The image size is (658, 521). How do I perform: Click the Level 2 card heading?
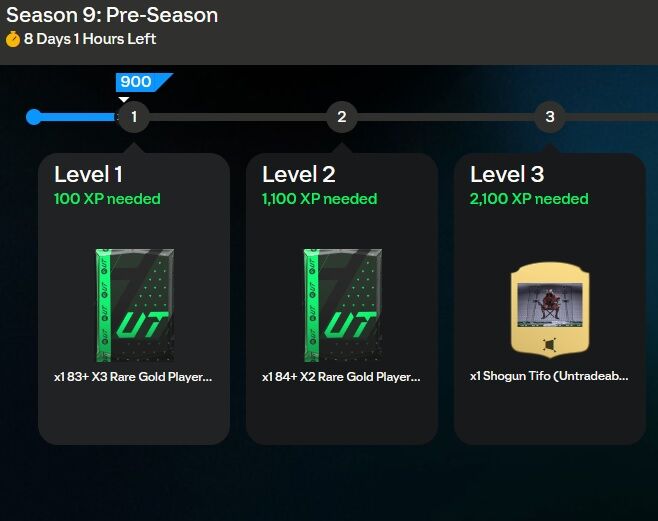(299, 174)
